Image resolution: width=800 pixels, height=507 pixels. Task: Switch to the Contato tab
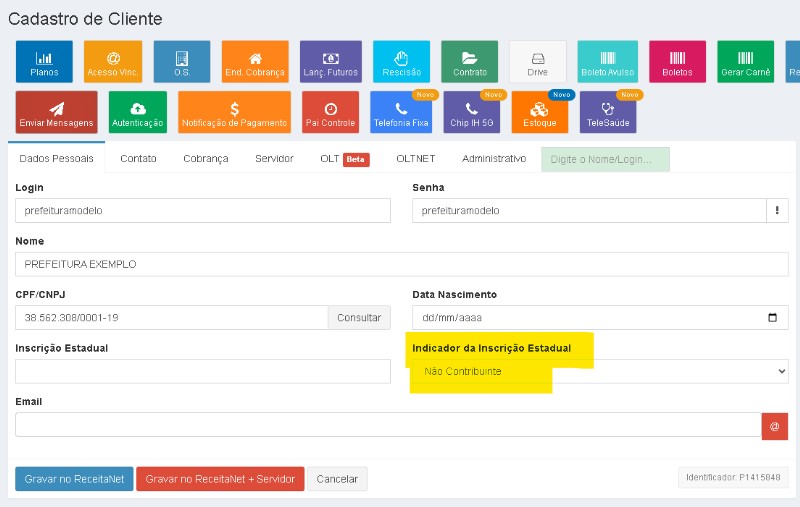[138, 158]
